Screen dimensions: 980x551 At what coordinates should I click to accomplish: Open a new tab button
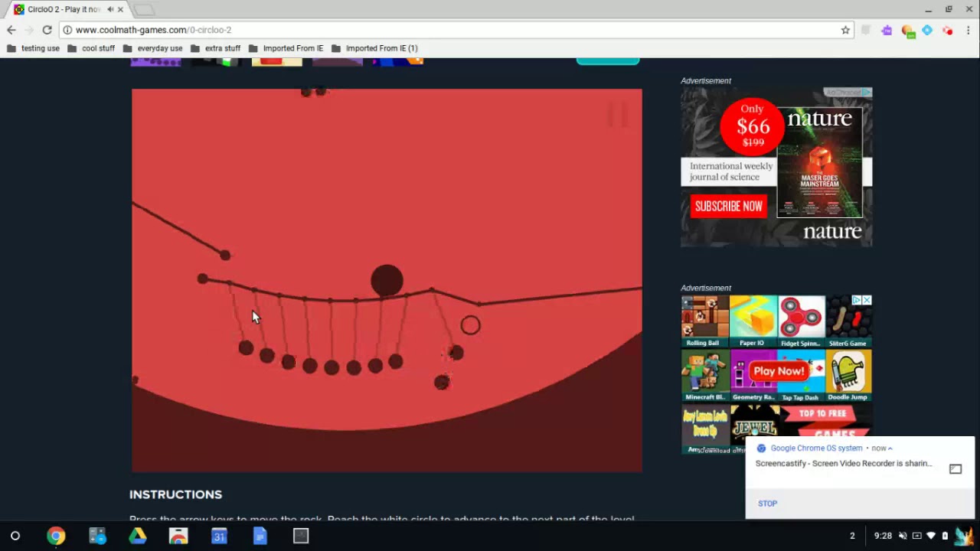[x=143, y=10]
